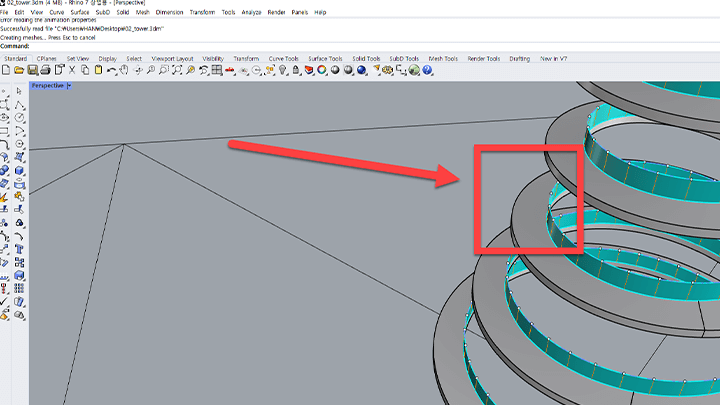Select the Text T tool

pyautogui.click(x=19, y=249)
